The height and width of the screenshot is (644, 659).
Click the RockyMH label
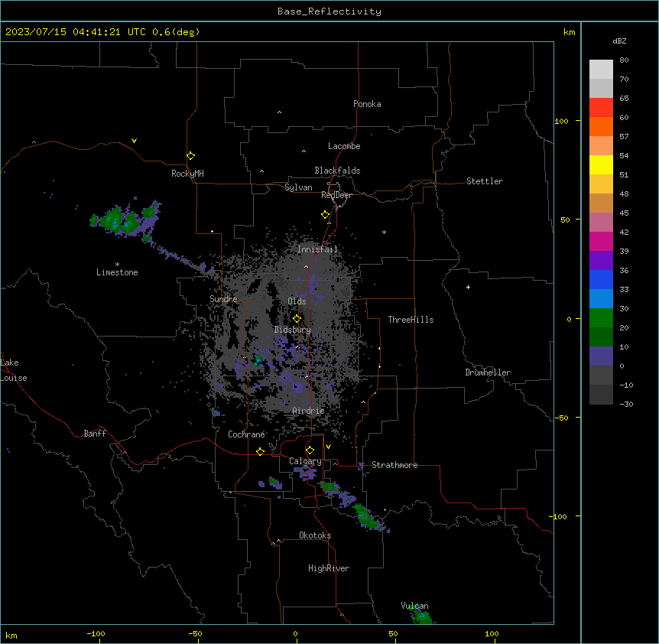pos(187,174)
